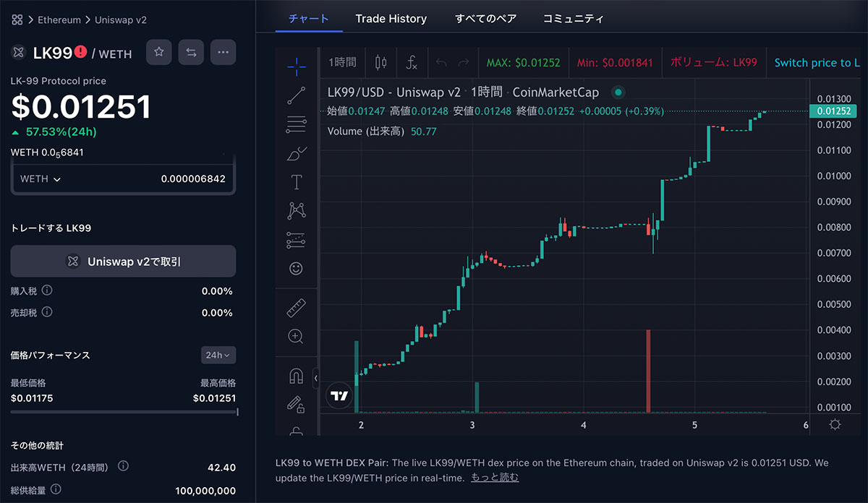This screenshot has width=868, height=503.
Task: Select the brush drawing tool
Action: [x=296, y=153]
